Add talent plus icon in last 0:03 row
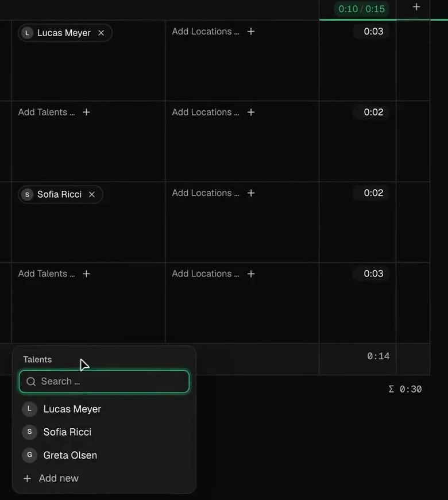Screen dimensions: 448x500 [x=86, y=274]
